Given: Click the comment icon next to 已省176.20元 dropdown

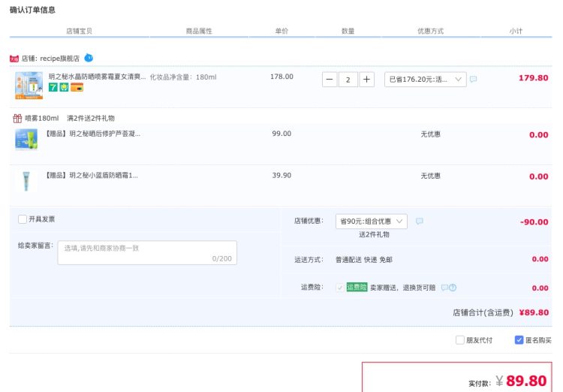Looking at the screenshot, I should click(473, 79).
